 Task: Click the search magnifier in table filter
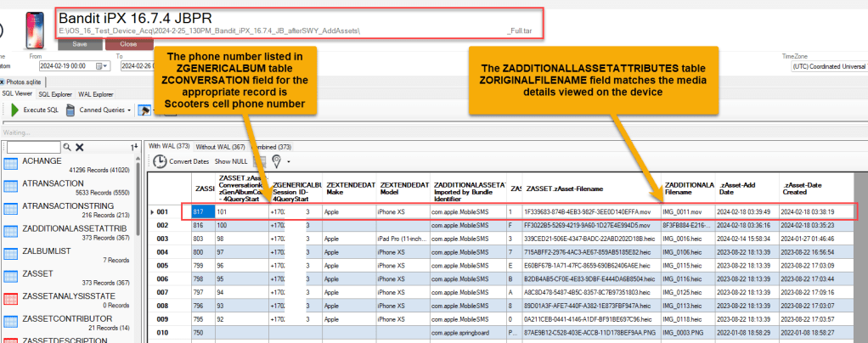click(66, 147)
